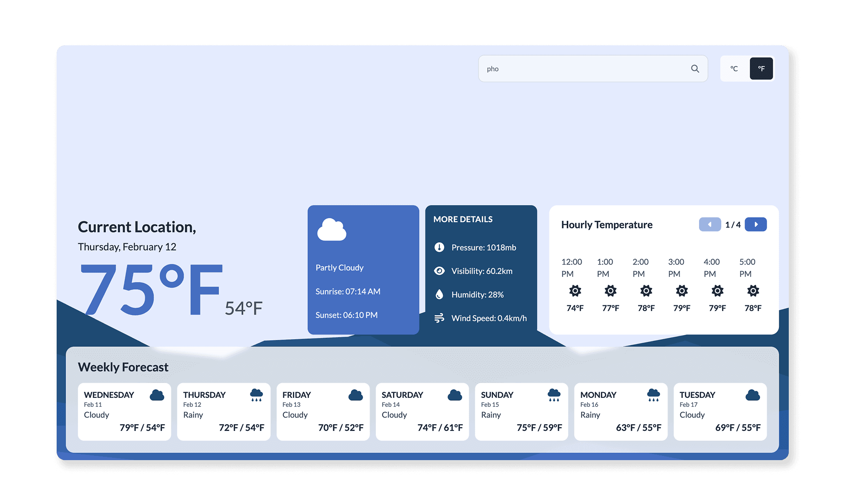Switch units to °C

[x=734, y=68]
